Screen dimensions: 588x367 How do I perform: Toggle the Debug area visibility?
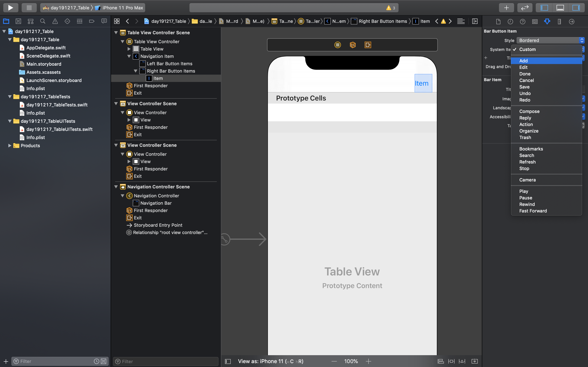coord(560,8)
